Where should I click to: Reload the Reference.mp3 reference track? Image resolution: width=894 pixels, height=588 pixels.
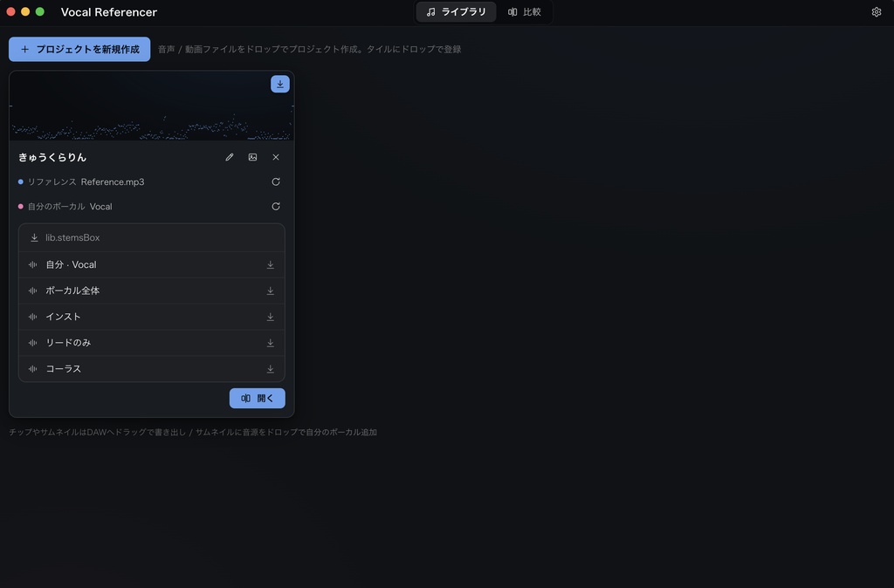pyautogui.click(x=276, y=181)
